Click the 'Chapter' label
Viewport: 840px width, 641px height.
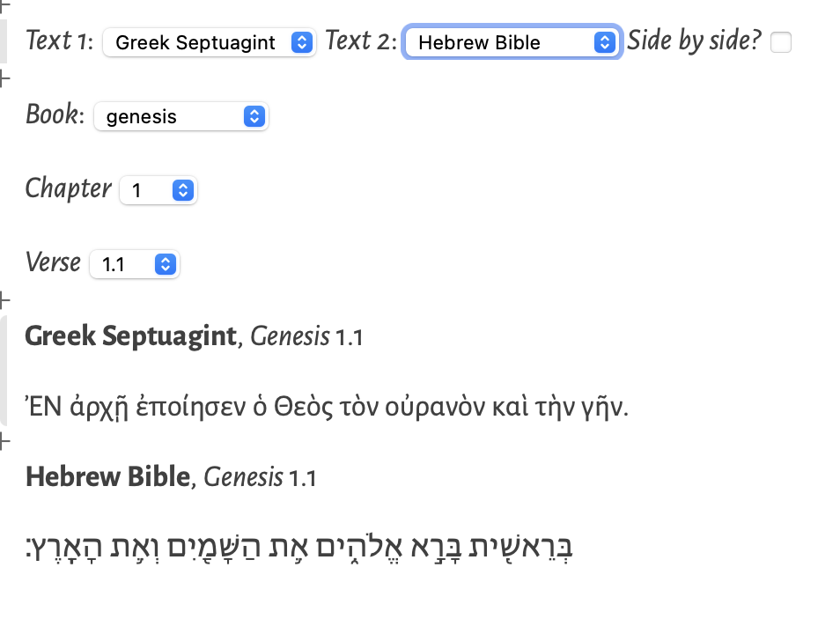pyautogui.click(x=68, y=188)
